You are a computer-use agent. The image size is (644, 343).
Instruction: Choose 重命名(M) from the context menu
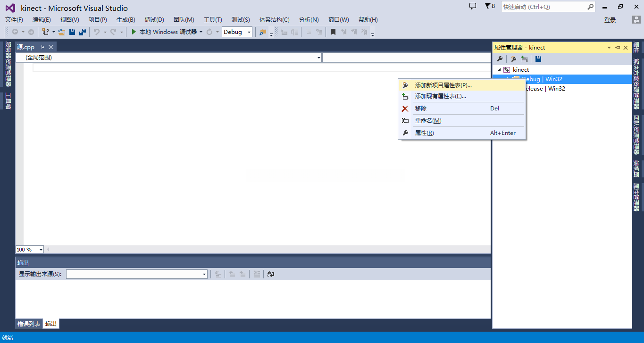tap(462, 121)
